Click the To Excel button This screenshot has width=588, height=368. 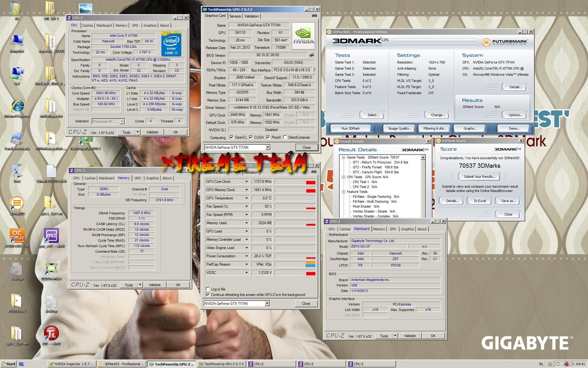pos(480,201)
